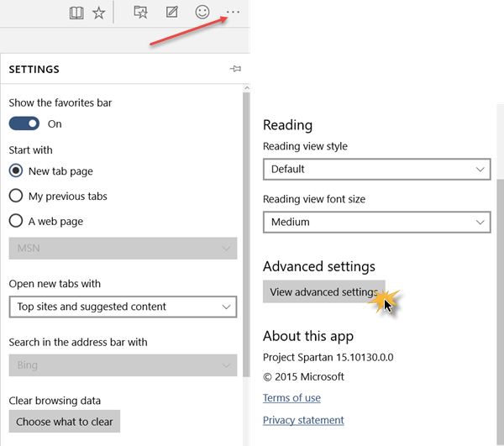Expand Reading view font size Medium dropdown
Viewport: 504px width, 446px height.
376,222
